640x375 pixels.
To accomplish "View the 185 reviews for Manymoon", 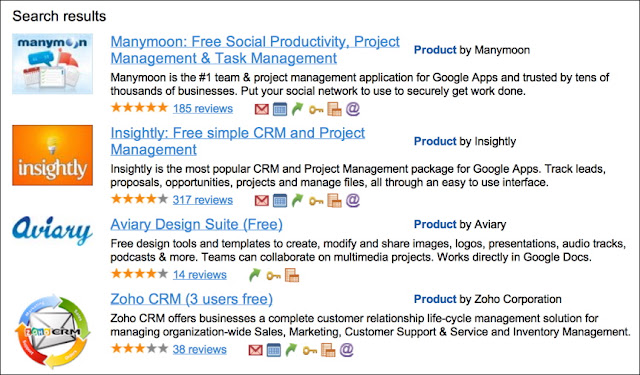I will point(203,109).
